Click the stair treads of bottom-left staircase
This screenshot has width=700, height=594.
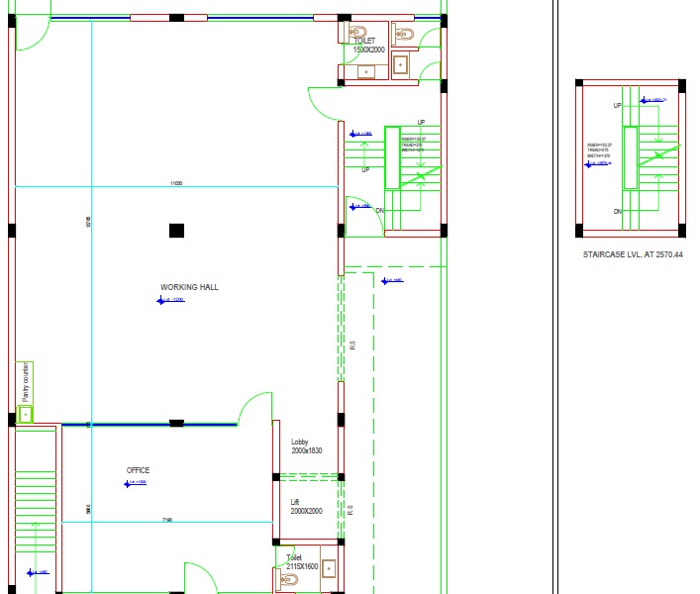tap(36, 512)
